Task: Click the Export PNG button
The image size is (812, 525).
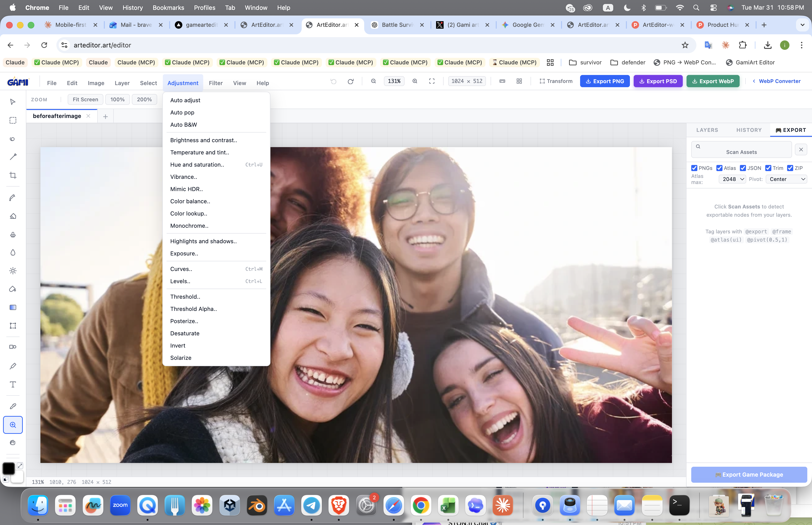Action: [605, 81]
